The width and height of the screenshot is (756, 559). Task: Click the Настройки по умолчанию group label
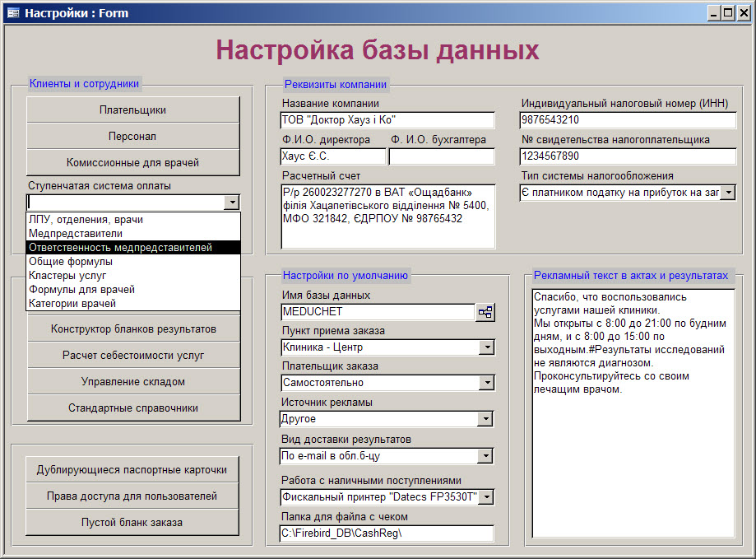click(x=346, y=276)
